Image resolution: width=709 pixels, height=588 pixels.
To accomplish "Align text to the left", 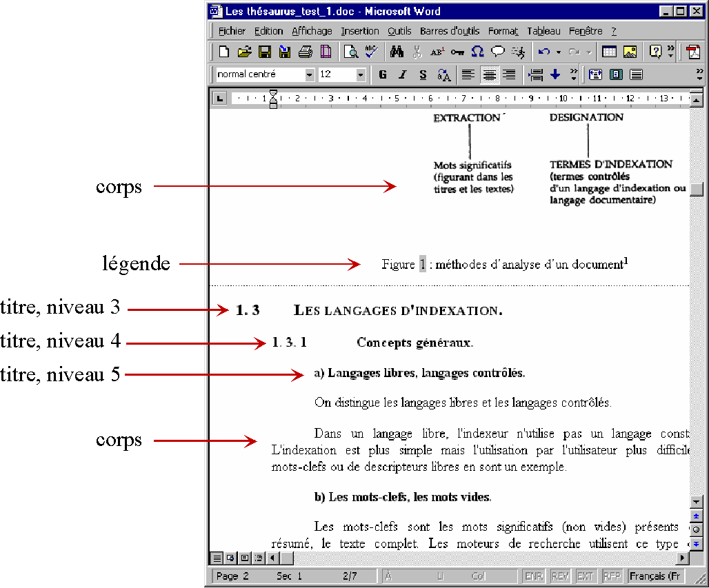I will tap(468, 74).
